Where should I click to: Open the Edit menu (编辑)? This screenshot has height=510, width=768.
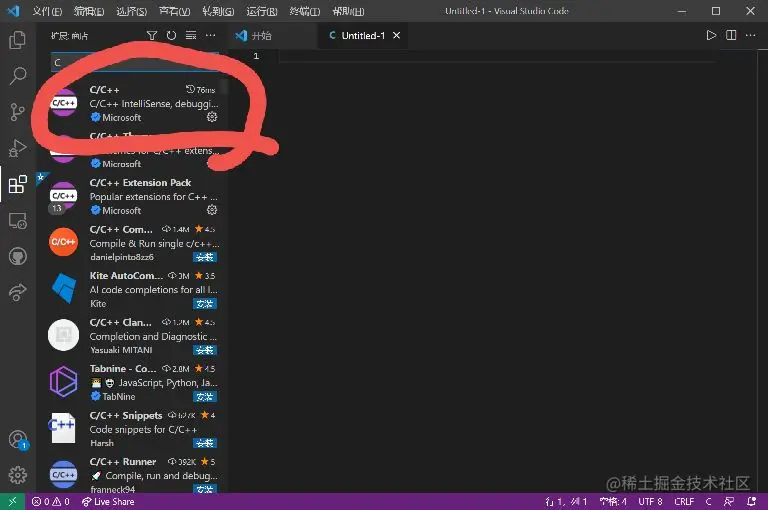click(x=89, y=11)
